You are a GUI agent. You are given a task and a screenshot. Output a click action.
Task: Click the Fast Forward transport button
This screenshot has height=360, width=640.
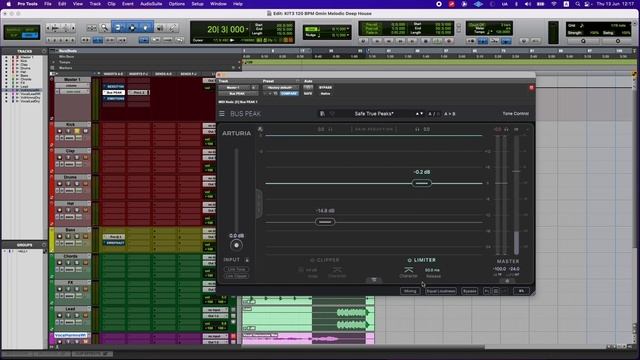[x=401, y=41]
